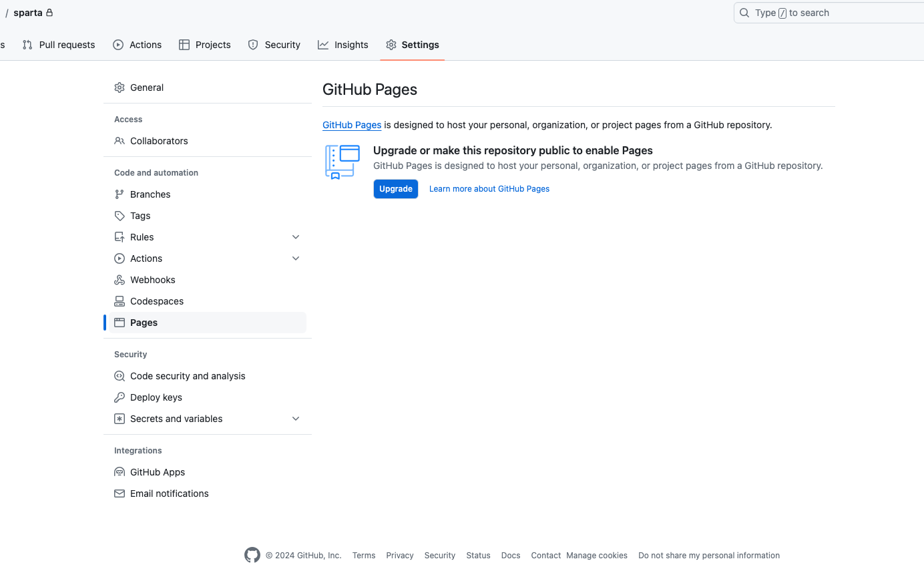This screenshot has height=587, width=924.
Task: Open the Contact footer link
Action: point(546,556)
